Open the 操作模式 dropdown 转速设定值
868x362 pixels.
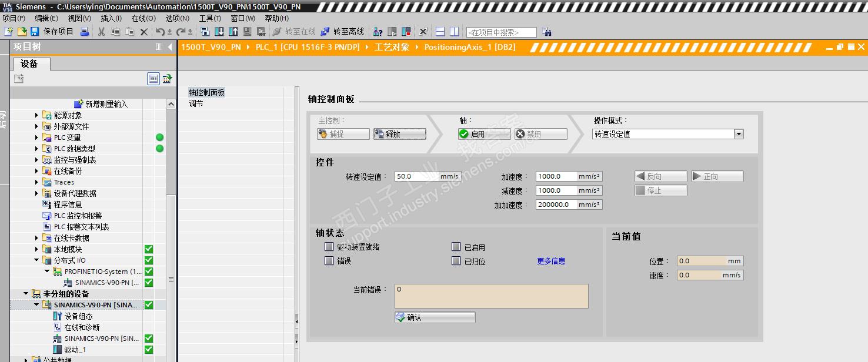click(x=739, y=134)
